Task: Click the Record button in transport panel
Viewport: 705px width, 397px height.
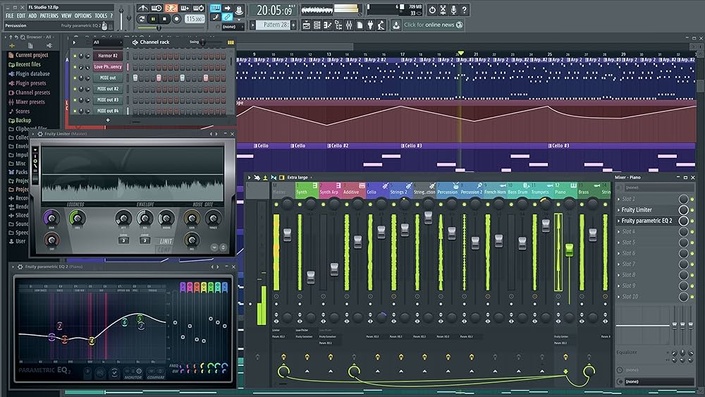Action: 177,19
